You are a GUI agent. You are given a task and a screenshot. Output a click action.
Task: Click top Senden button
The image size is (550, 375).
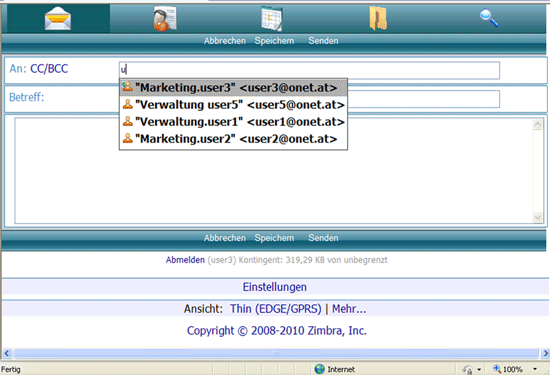323,41
